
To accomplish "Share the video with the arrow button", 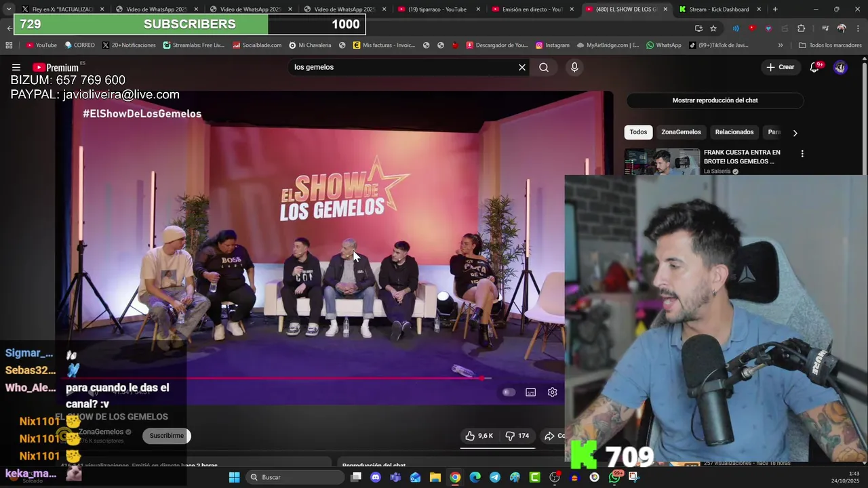I will point(553,436).
